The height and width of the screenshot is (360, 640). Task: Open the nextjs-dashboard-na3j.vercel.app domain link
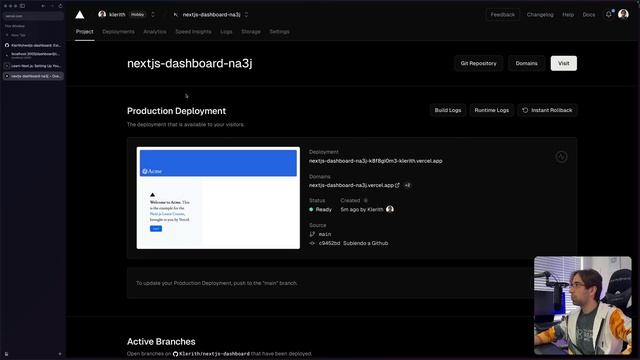pyautogui.click(x=351, y=185)
